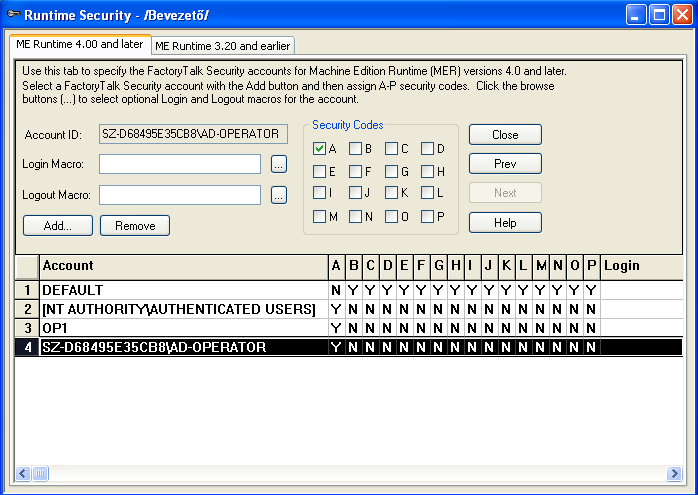Select the DEFAULT account row

pyautogui.click(x=349, y=290)
